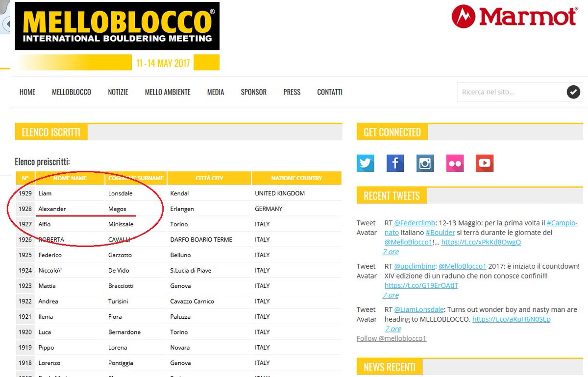Click the Marmot sponsor logo

[514, 17]
